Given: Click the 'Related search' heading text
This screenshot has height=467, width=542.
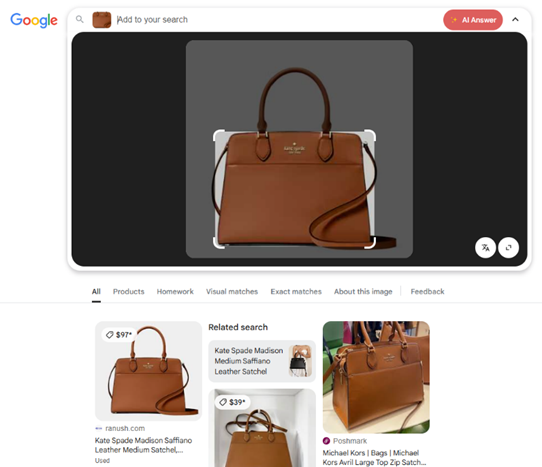Looking at the screenshot, I should (238, 327).
